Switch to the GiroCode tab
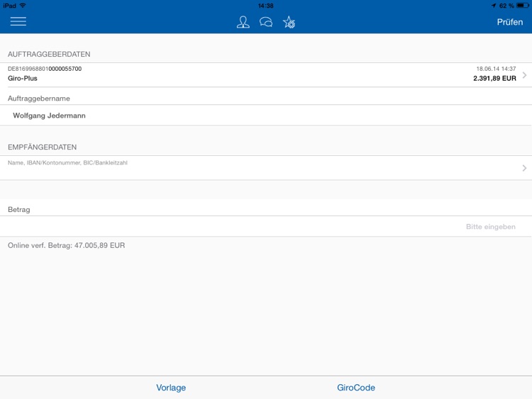This screenshot has width=532, height=399. tap(356, 388)
